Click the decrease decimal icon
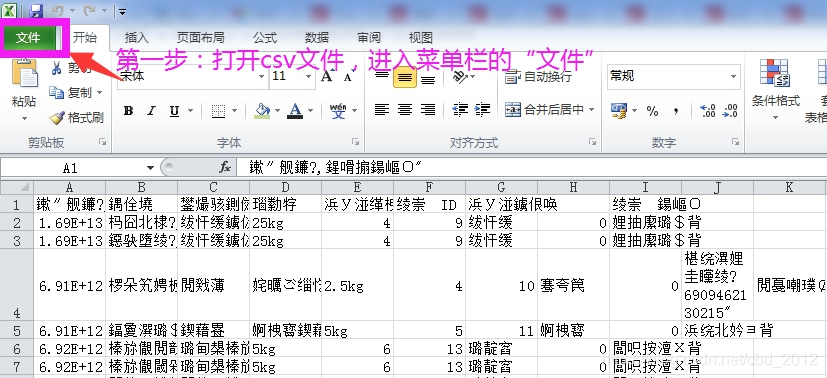The image size is (827, 378). click(x=730, y=111)
